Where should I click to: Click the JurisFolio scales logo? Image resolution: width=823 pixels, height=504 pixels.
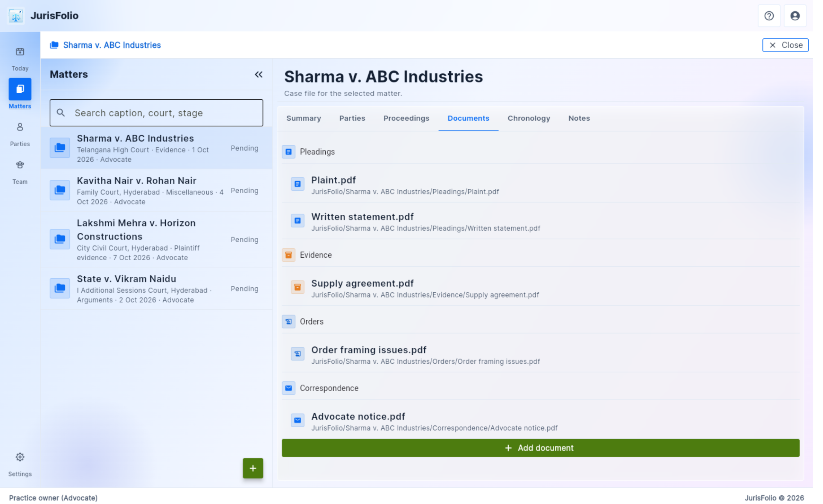tap(16, 16)
